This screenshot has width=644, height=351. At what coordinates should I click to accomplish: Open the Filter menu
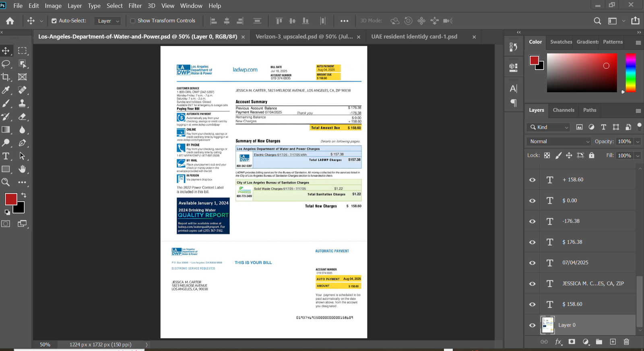135,6
